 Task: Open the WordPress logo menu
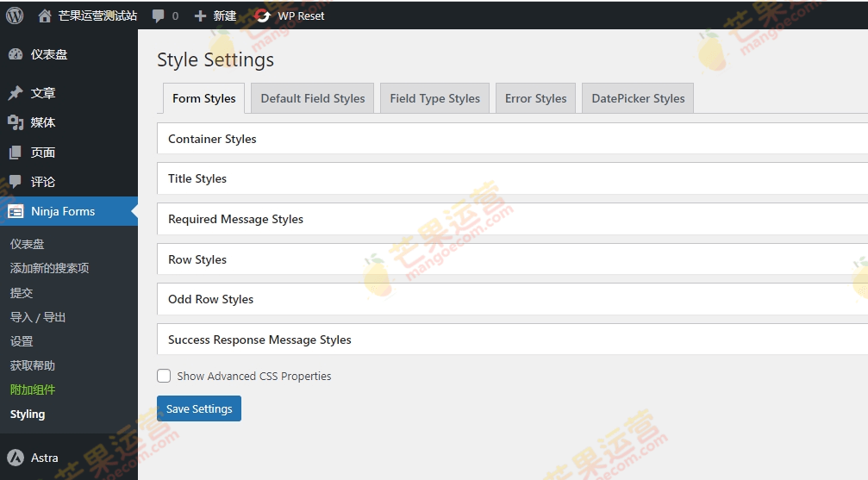15,16
